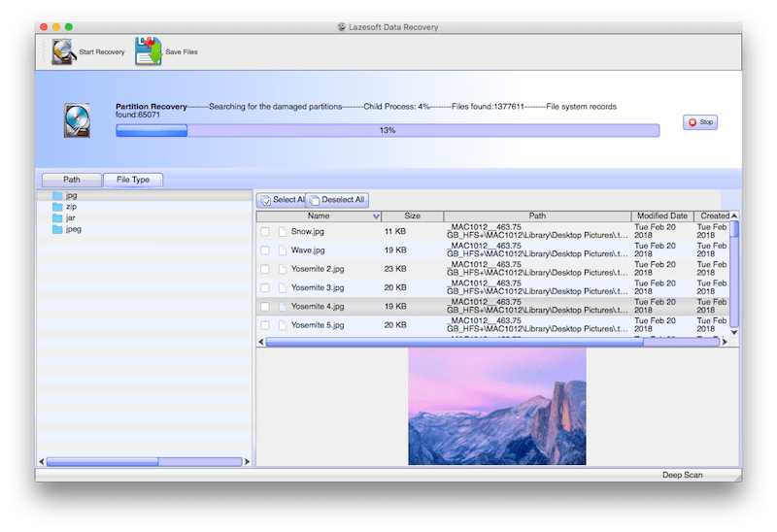Screen dimensions: 777x532
Task: Click the file icon beside Wave.jpg
Action: [283, 250]
